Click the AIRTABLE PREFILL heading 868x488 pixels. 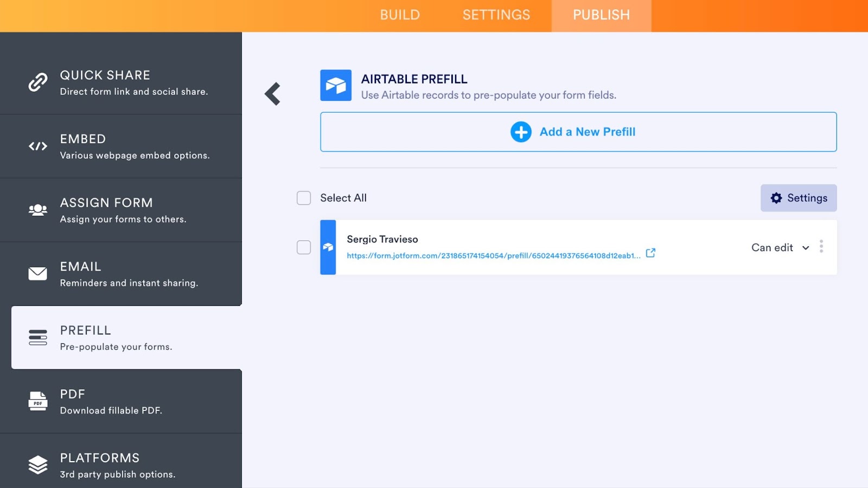coord(414,79)
